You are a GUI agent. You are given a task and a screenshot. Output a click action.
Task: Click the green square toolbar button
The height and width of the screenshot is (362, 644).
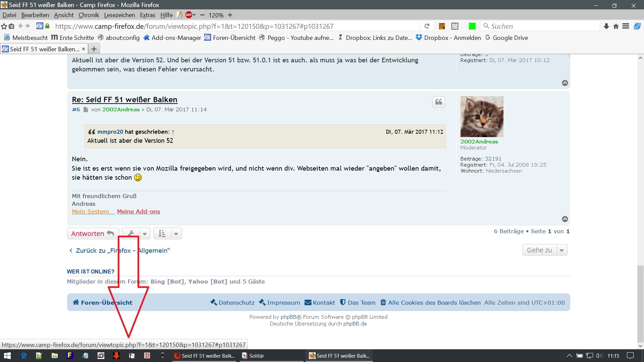point(472,26)
